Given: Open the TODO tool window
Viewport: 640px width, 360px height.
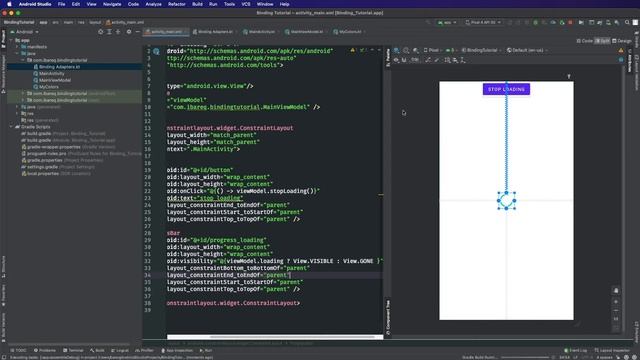Looking at the screenshot, I should tap(18, 350).
